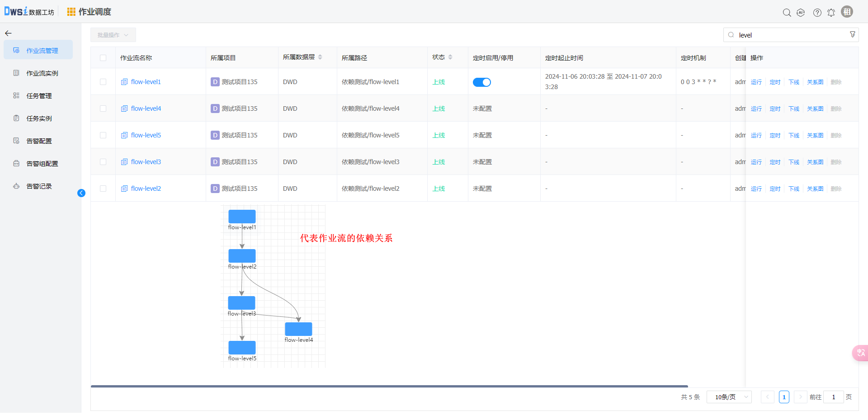Click the filter funnel icon in search box

click(x=852, y=35)
